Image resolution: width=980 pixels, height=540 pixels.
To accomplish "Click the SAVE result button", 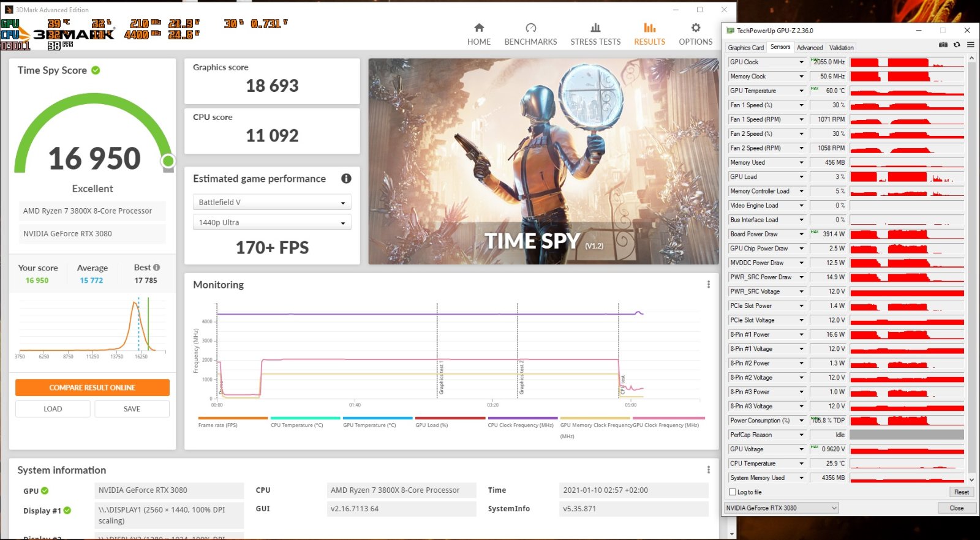I will pos(132,409).
